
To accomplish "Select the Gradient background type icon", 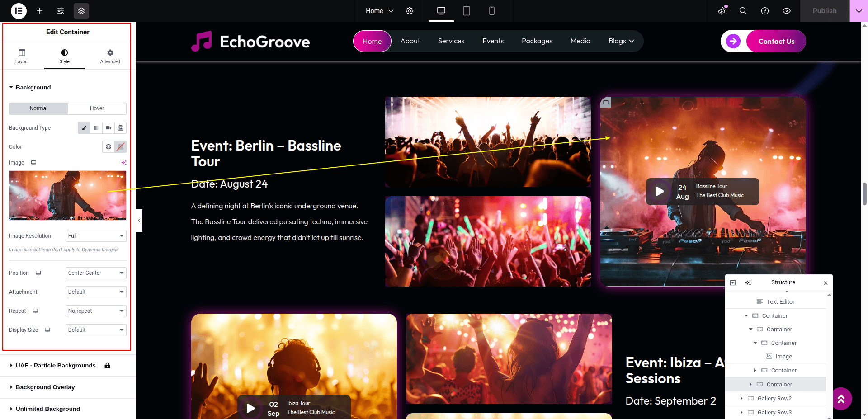I will coord(96,128).
